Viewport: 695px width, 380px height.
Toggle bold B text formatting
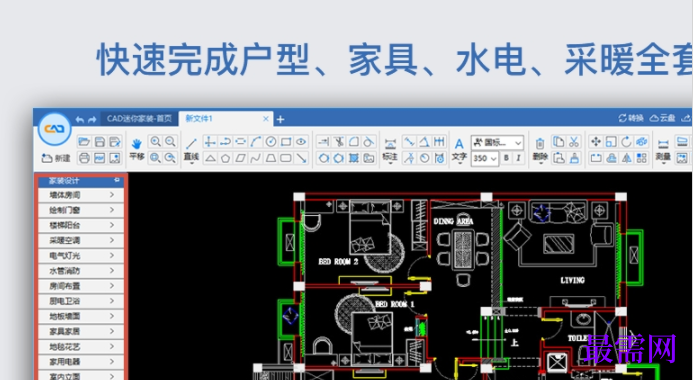click(x=506, y=158)
